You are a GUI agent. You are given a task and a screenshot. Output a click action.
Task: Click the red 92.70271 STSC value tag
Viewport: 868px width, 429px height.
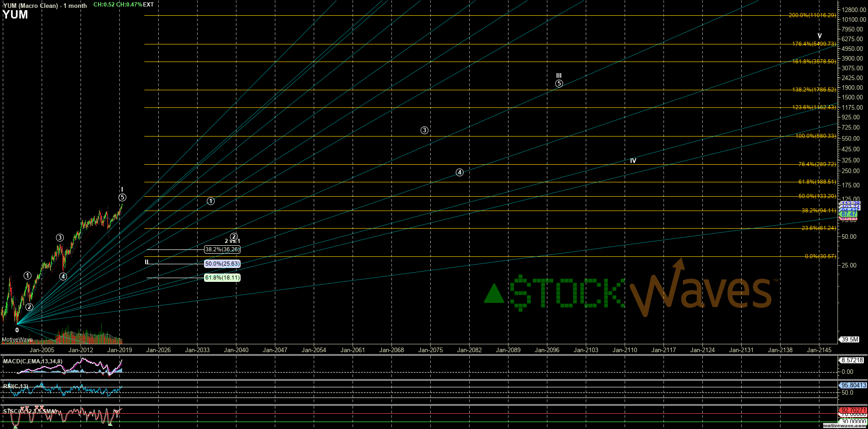pos(853,410)
